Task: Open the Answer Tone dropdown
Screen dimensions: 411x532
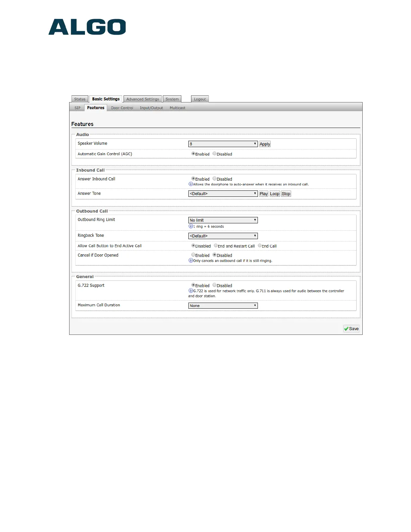Action: click(x=223, y=194)
